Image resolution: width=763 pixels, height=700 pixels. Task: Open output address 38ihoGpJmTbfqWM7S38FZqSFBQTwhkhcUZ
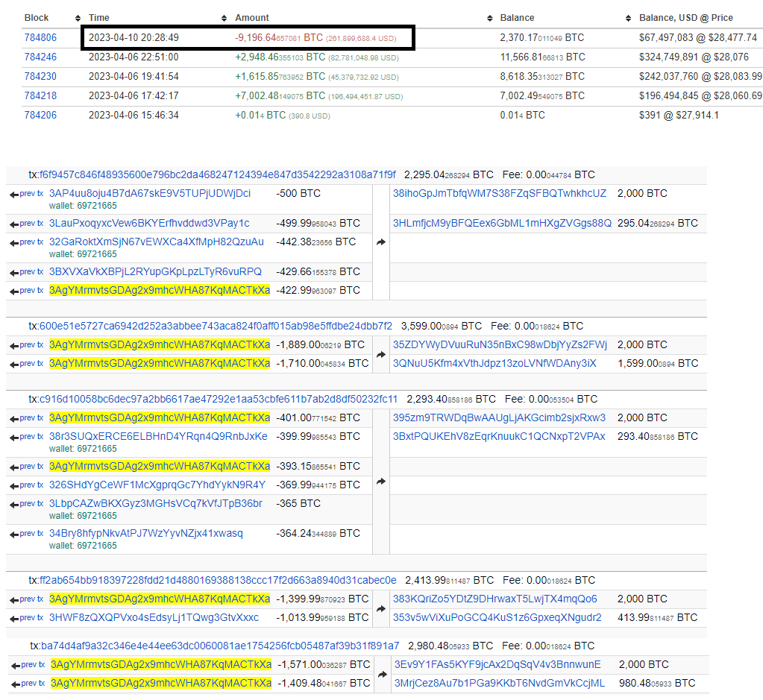tap(500, 193)
